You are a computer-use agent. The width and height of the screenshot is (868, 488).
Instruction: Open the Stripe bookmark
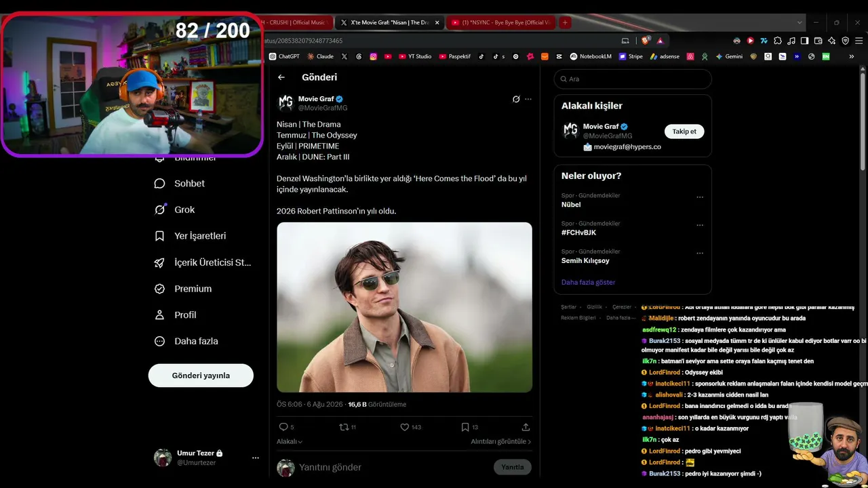tap(631, 56)
